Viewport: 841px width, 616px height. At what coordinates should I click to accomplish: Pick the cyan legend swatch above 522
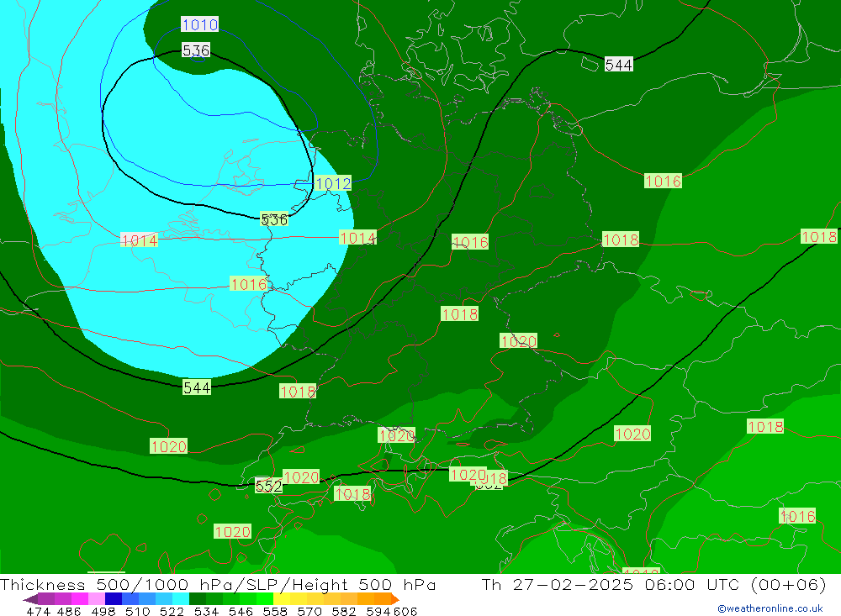[181, 599]
